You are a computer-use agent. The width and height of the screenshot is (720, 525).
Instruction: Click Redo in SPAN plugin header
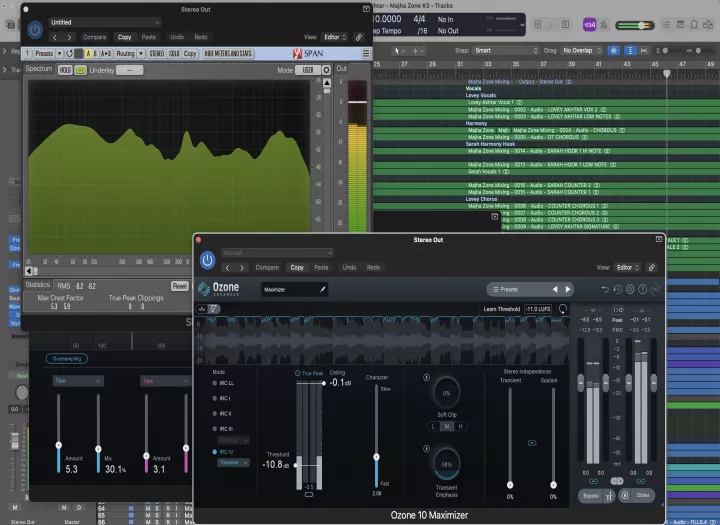[201, 37]
